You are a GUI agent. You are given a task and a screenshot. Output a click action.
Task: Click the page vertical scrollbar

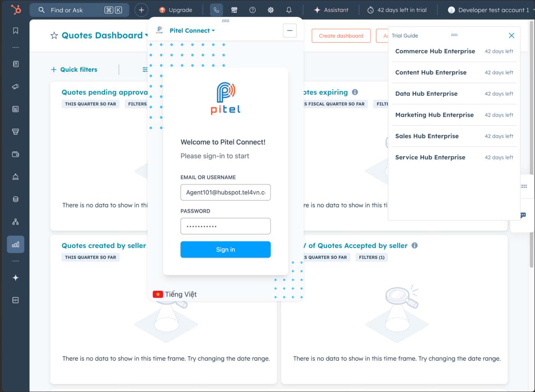(x=532, y=143)
